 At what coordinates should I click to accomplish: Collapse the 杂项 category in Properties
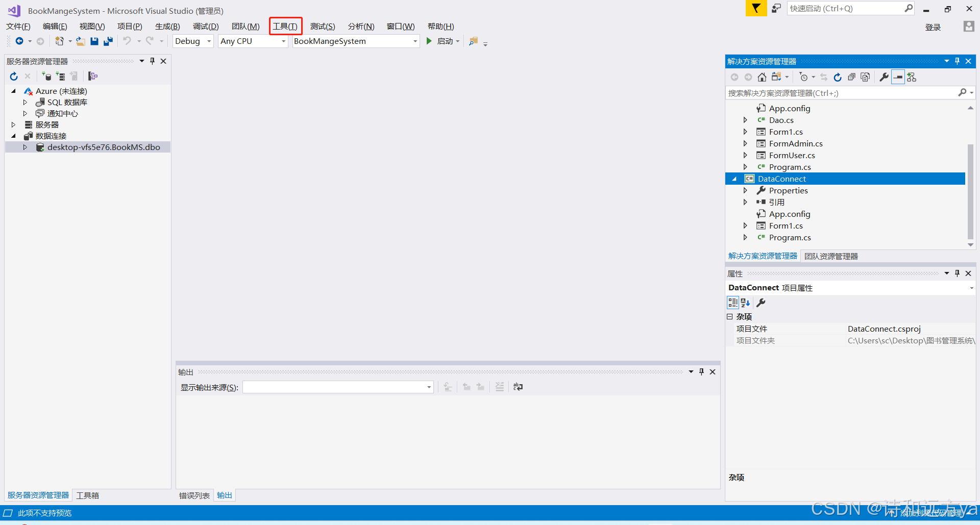[x=730, y=317]
